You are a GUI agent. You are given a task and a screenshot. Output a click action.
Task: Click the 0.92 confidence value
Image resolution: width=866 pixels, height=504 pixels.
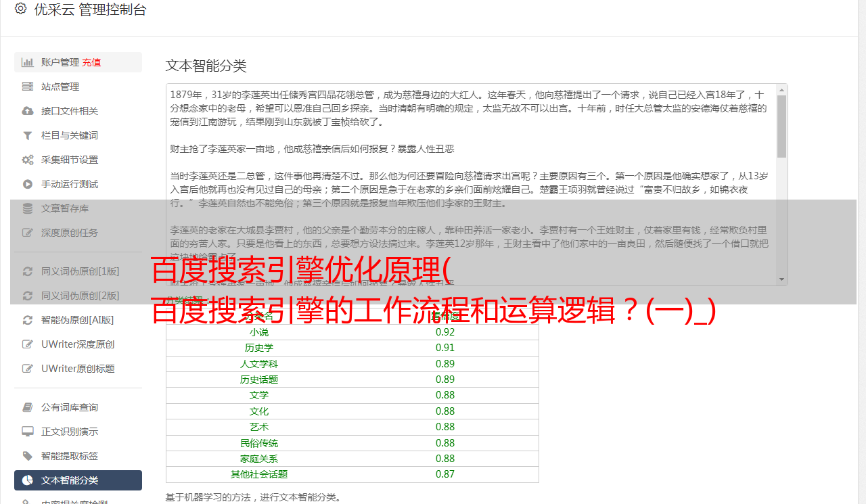445,332
